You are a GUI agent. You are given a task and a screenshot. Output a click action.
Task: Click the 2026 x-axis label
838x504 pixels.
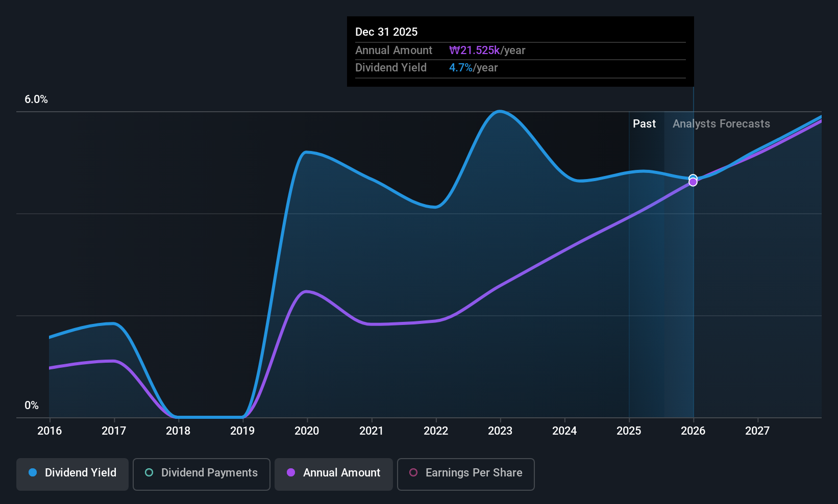click(693, 431)
